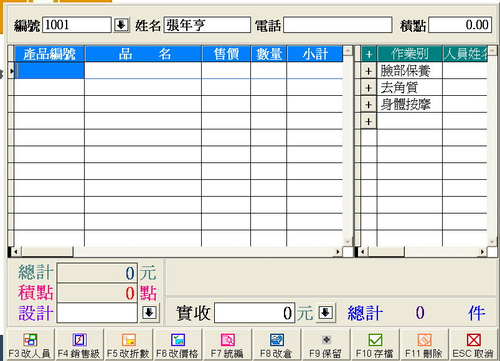Viewport: 500px width, 361px height.
Task: Click product grid horizontal scrollbar left arrow
Action: tap(15, 252)
